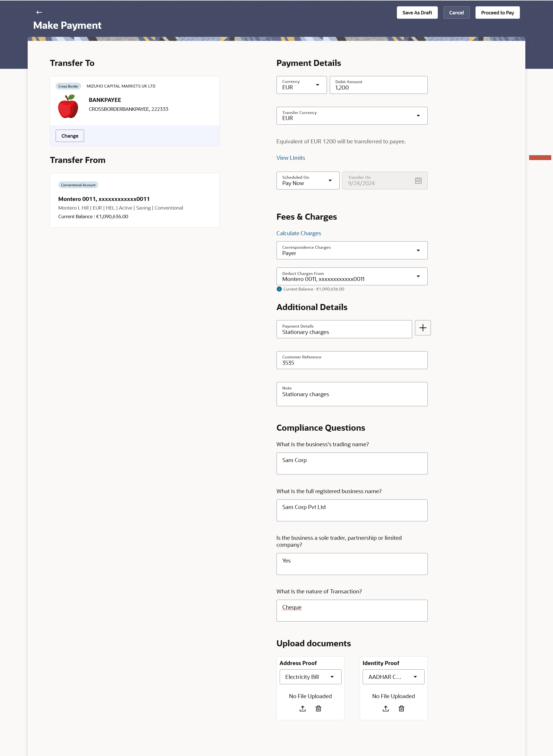The height and width of the screenshot is (756, 553).
Task: Click the info icon near Current Balance
Action: 279,289
